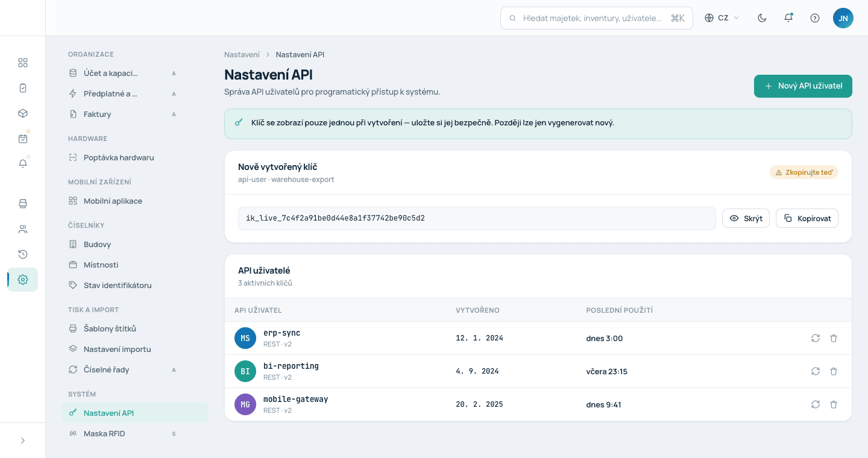Click the POSLEDNÍ POUŽITÍ column header
The width and height of the screenshot is (868, 458).
(620, 310)
